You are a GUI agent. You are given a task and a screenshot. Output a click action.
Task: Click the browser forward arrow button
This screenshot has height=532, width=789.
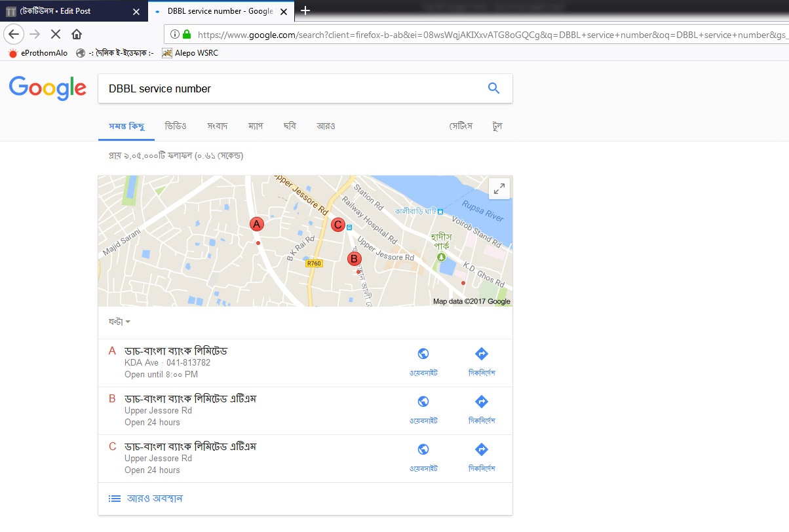35,34
